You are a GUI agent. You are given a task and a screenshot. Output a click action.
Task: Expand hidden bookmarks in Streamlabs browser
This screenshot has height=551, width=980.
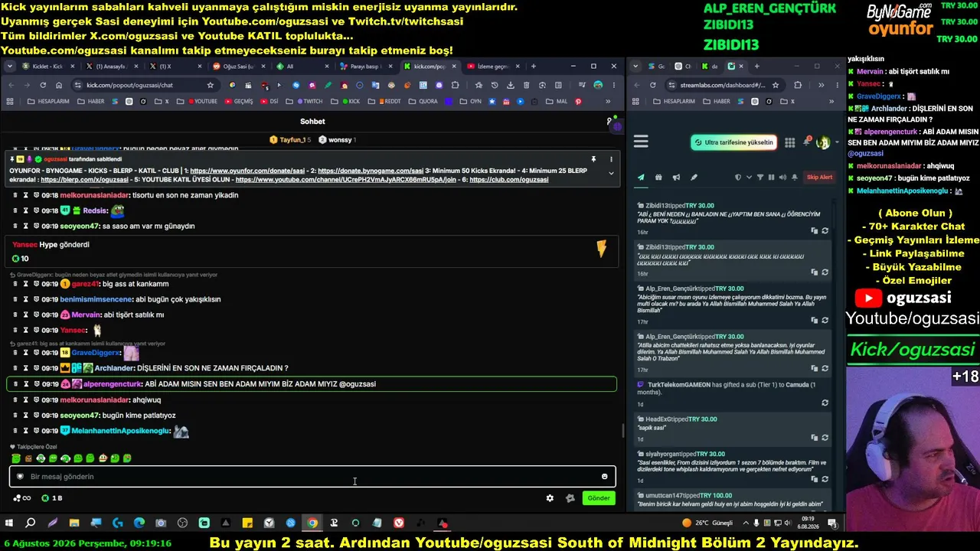(831, 102)
